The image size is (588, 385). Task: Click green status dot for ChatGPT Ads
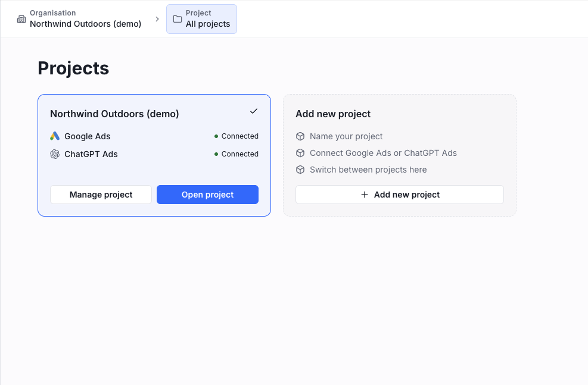tap(216, 154)
